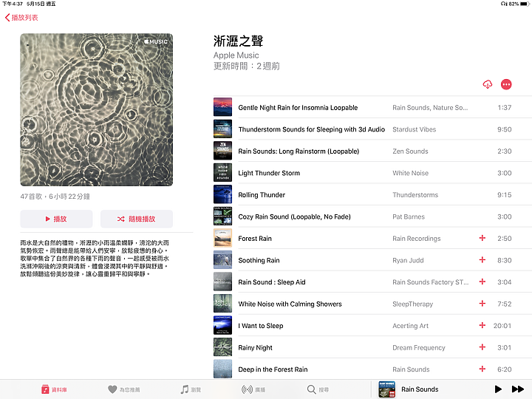This screenshot has height=399, width=532.
Task: Switch to the 廣播 radio tab
Action: (253, 389)
